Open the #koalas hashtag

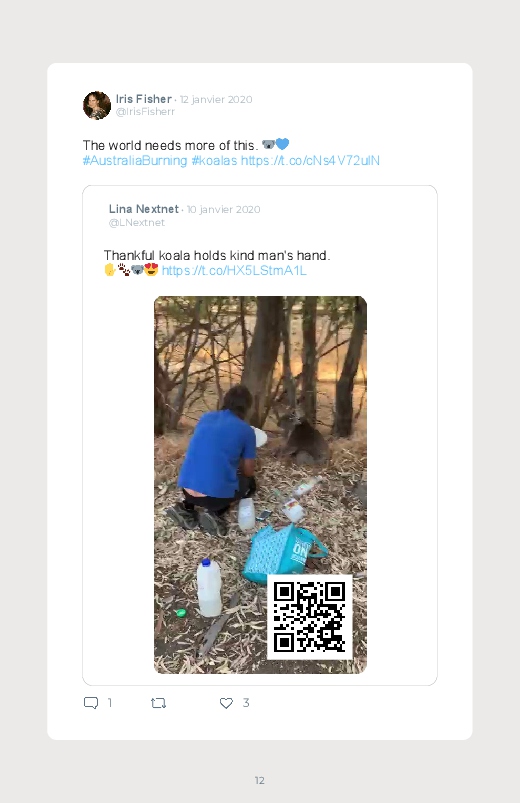point(214,160)
